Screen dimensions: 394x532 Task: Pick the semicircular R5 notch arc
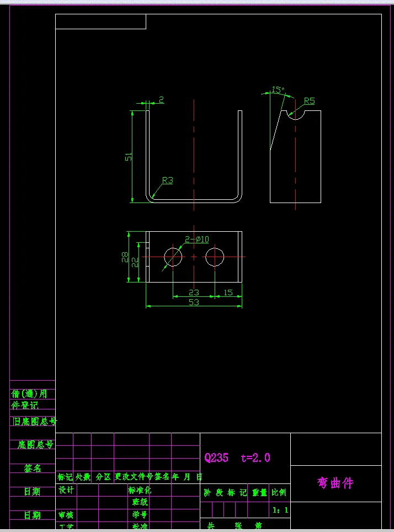tap(296, 115)
